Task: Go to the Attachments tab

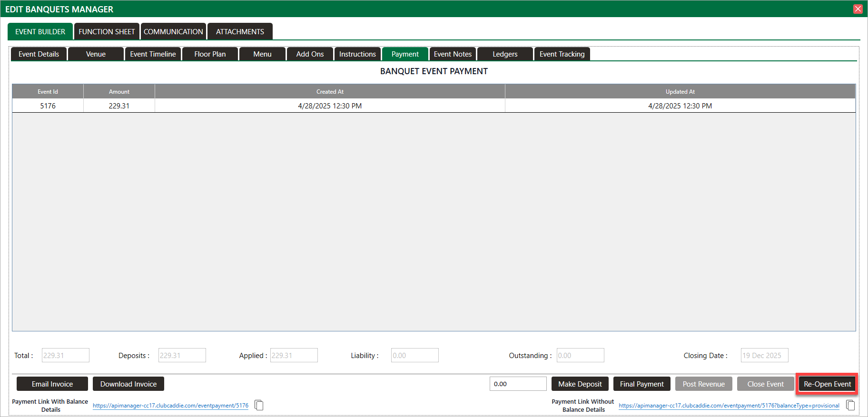Action: click(240, 31)
